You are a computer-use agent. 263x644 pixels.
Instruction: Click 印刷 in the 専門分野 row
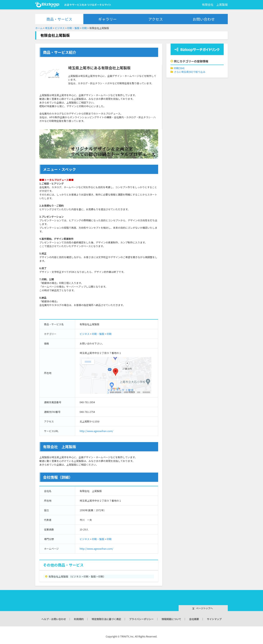(x=109, y=539)
